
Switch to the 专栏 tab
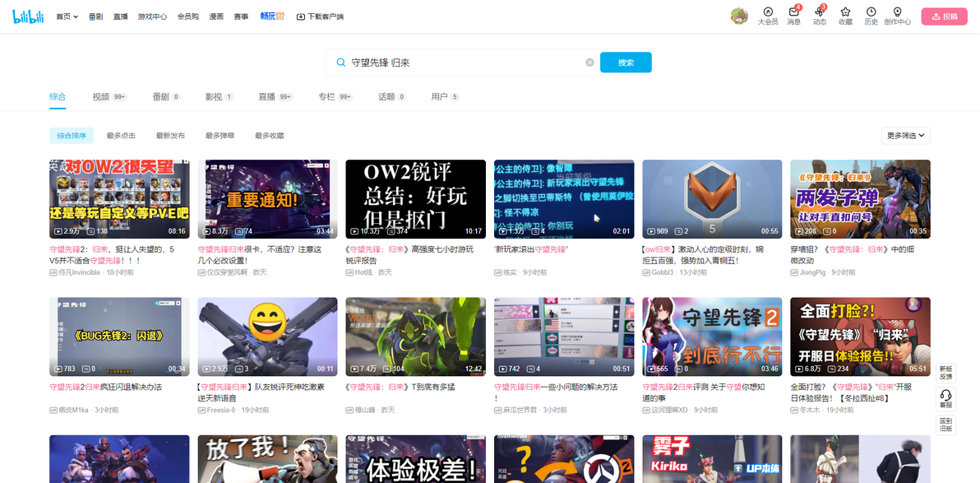[335, 97]
